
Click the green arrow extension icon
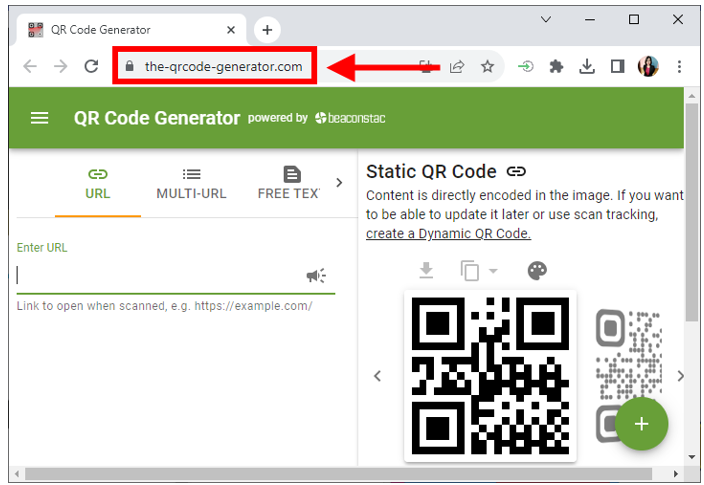525,67
